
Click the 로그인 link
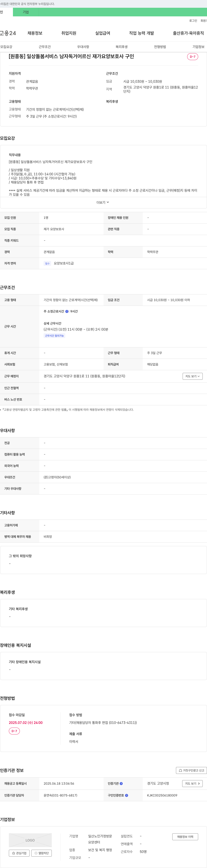pos(193,21)
